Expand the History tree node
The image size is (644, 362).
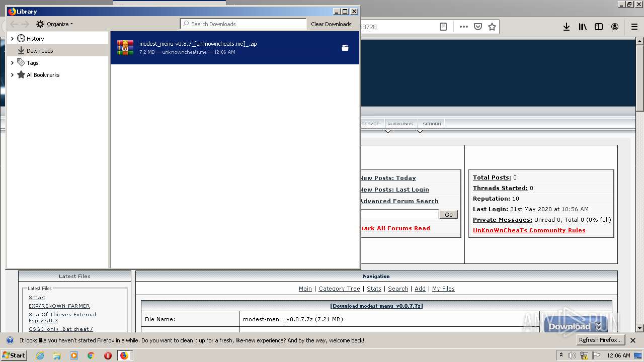tap(12, 39)
